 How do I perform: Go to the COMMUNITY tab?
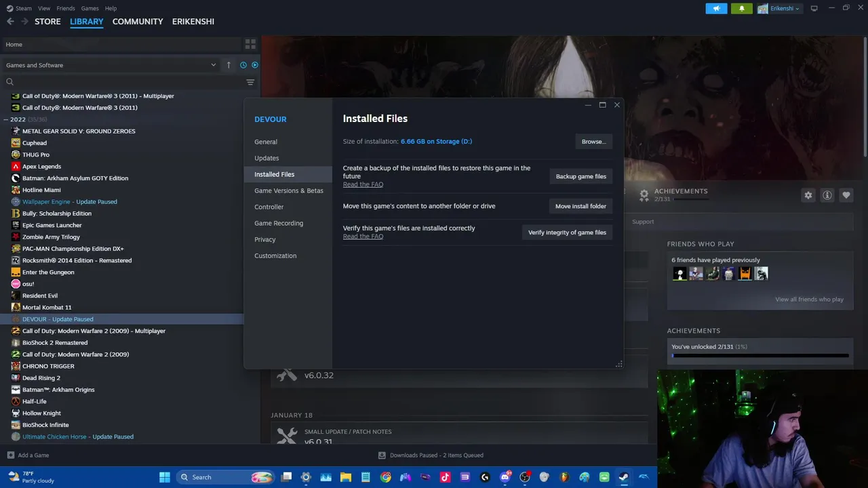point(138,22)
